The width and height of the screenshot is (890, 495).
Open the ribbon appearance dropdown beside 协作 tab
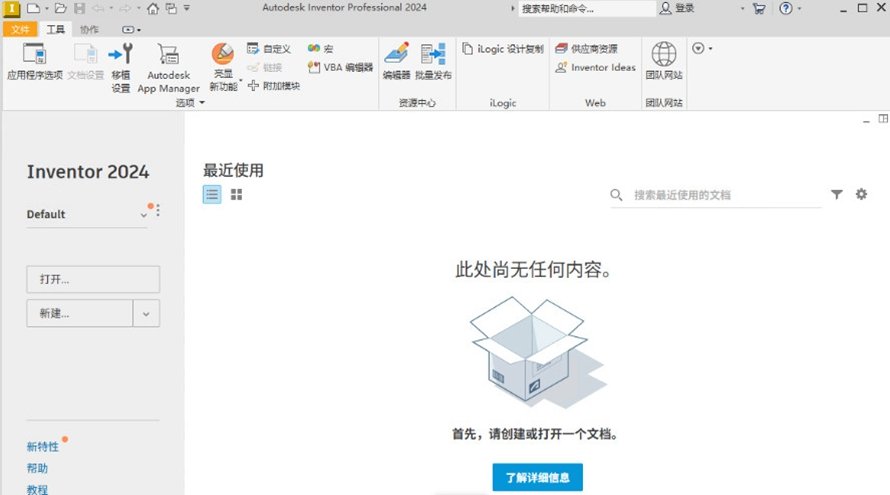tap(132, 30)
